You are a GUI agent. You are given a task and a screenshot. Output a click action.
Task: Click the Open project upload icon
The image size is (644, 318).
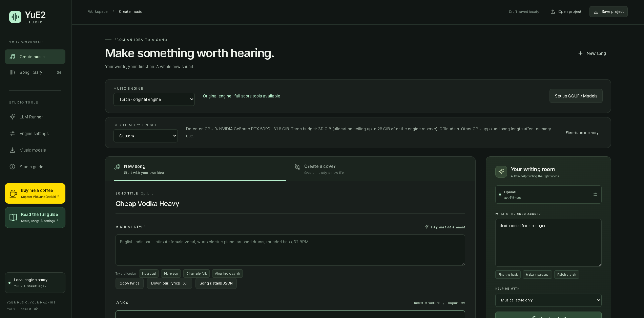click(x=553, y=12)
